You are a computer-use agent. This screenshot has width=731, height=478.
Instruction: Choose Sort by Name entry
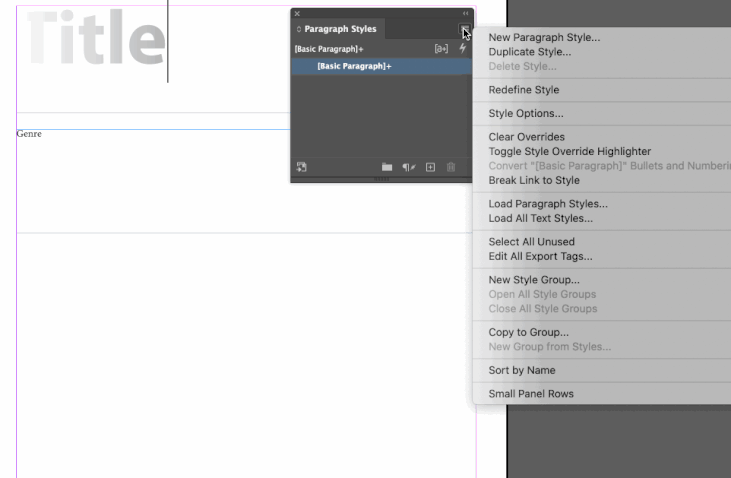coord(522,370)
